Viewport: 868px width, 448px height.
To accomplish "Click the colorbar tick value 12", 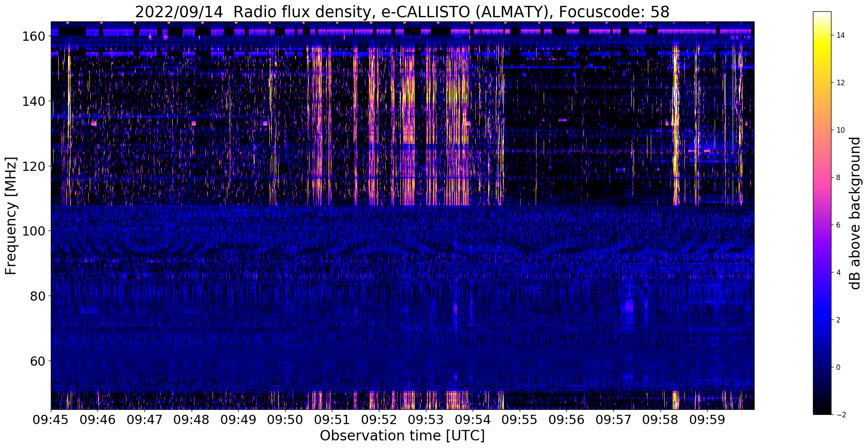I will coord(841,83).
